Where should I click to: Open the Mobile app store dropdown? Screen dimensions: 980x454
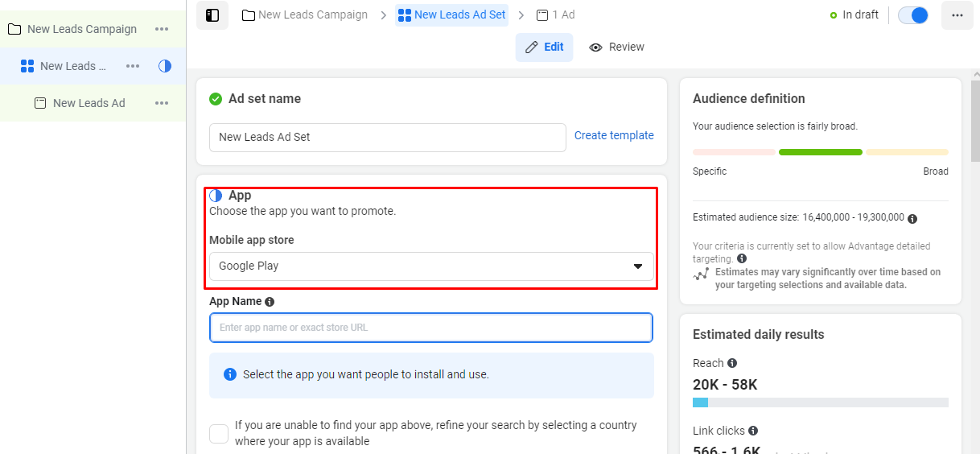click(431, 266)
